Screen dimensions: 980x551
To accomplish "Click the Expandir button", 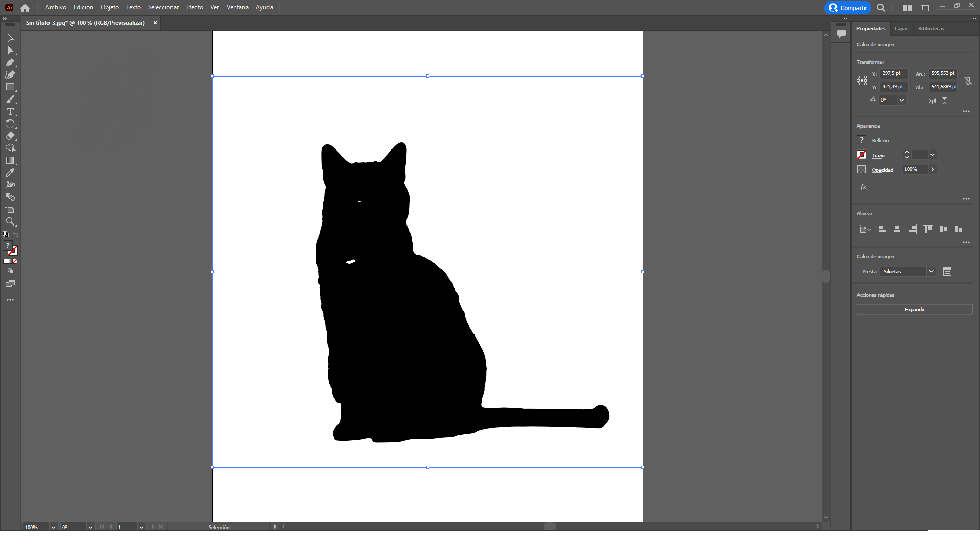I will click(x=914, y=310).
